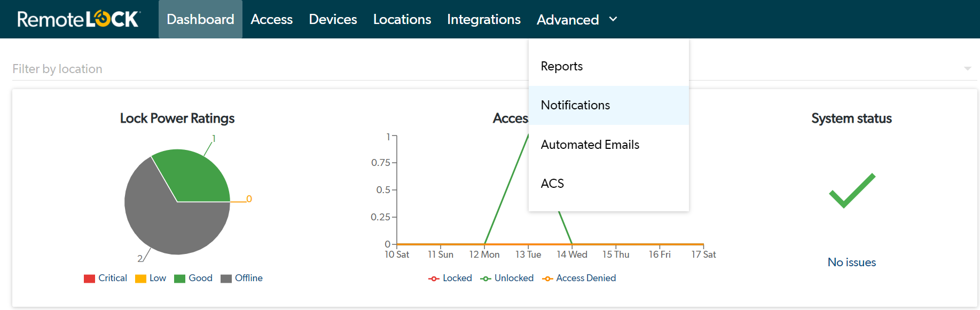Toggle the Low legend yellow swatch
The image size is (980, 310).
[140, 279]
